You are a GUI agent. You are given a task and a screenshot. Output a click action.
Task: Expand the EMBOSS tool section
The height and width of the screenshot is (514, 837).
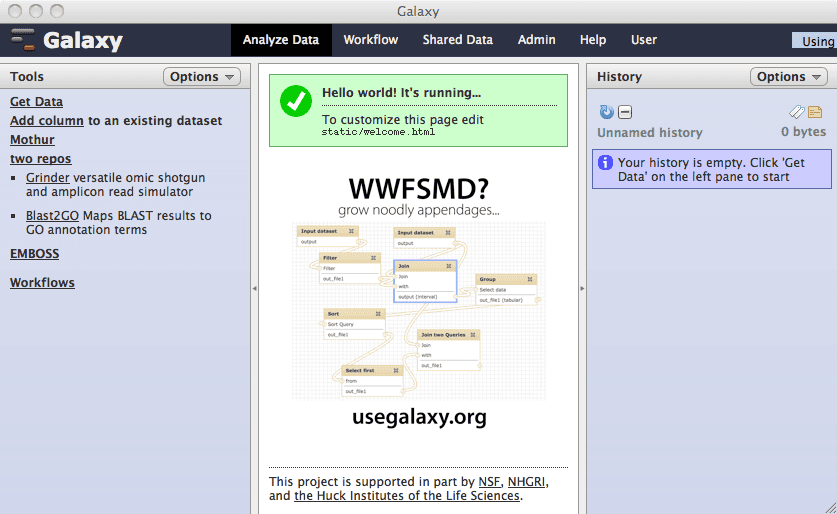pos(34,254)
